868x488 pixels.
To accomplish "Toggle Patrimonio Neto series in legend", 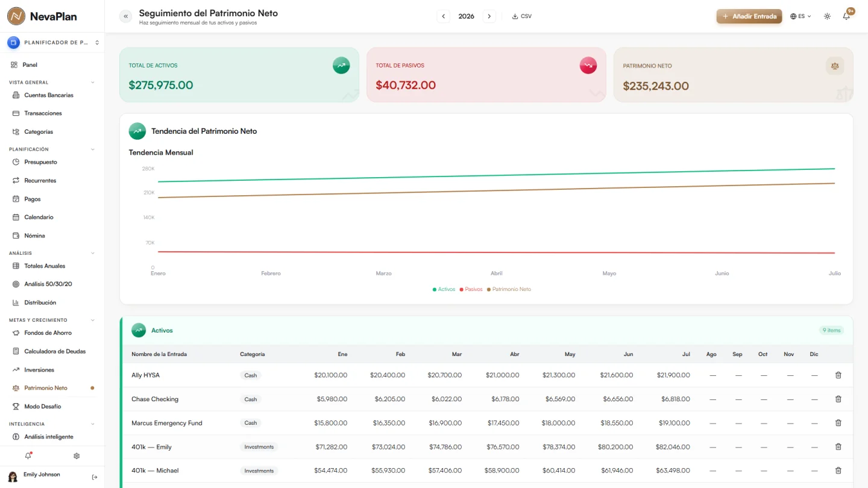I will tap(509, 289).
